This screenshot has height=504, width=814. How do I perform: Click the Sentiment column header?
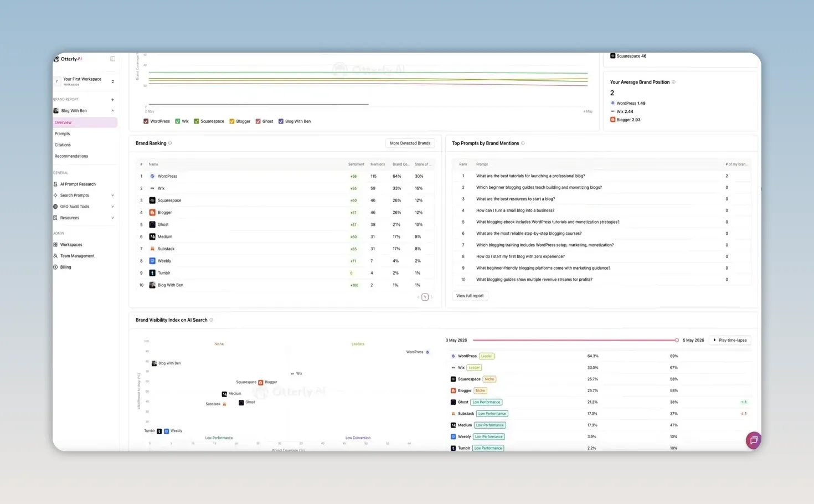point(356,164)
